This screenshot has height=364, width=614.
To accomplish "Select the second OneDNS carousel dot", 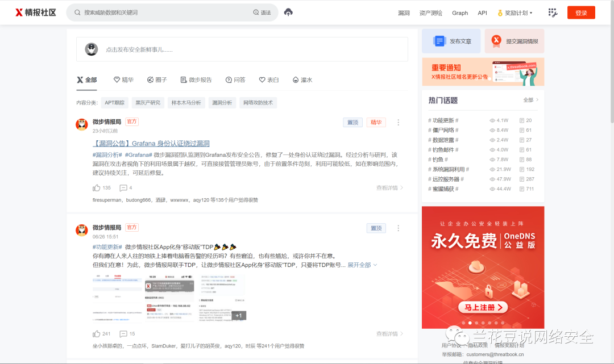I will point(470,323).
